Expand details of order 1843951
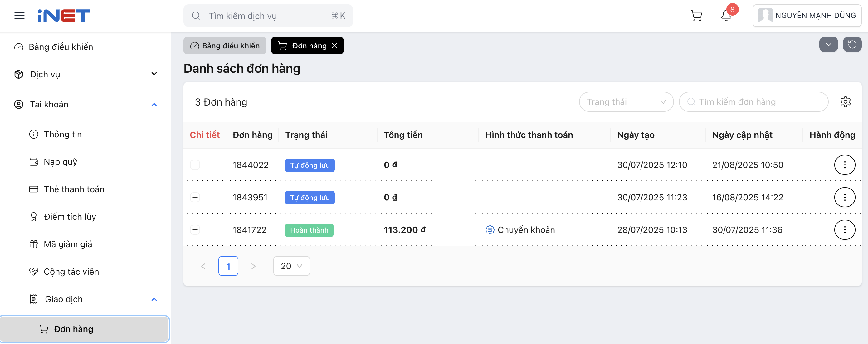868x344 pixels. coord(195,197)
